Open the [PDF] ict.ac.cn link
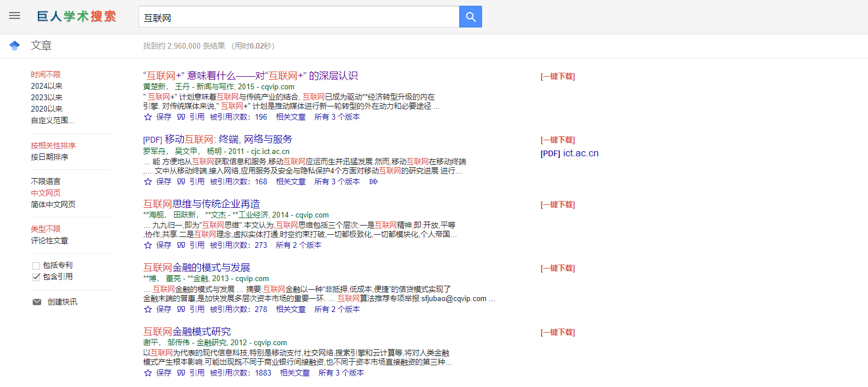868x387 pixels. point(569,153)
